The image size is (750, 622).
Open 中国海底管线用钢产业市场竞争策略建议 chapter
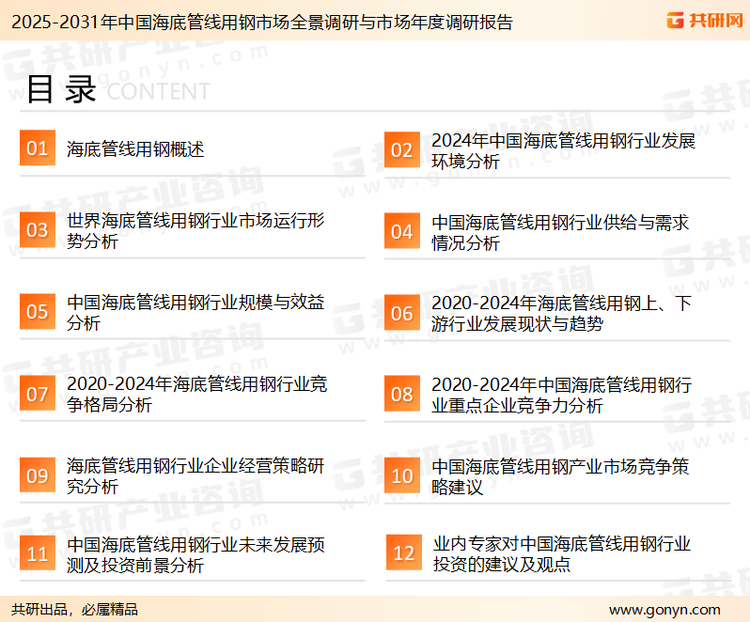point(560,476)
